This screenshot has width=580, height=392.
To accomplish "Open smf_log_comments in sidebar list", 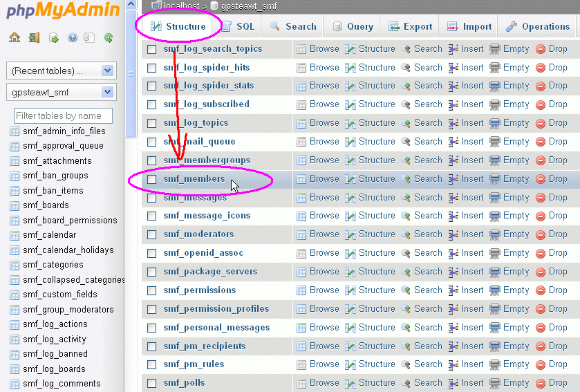I will pyautogui.click(x=62, y=384).
